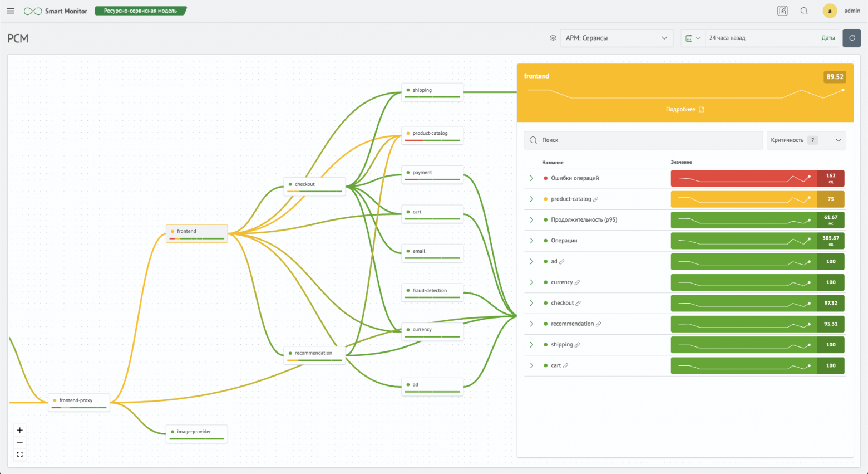Click the Даты link in the time range bar
The height and width of the screenshot is (474, 868).
coord(828,37)
